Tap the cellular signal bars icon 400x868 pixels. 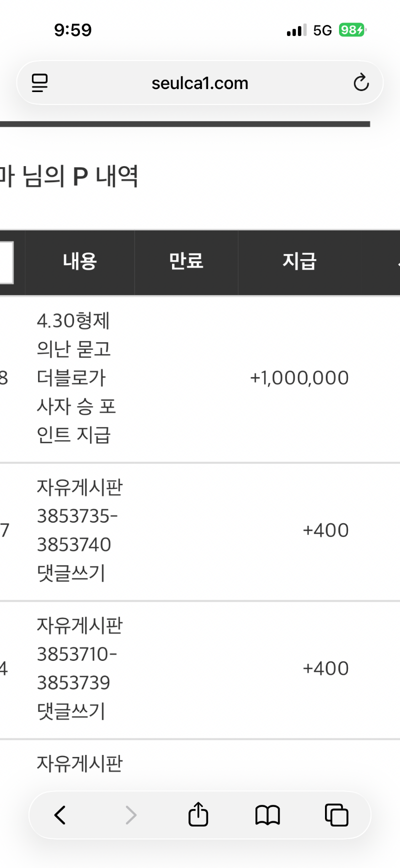pos(296,31)
